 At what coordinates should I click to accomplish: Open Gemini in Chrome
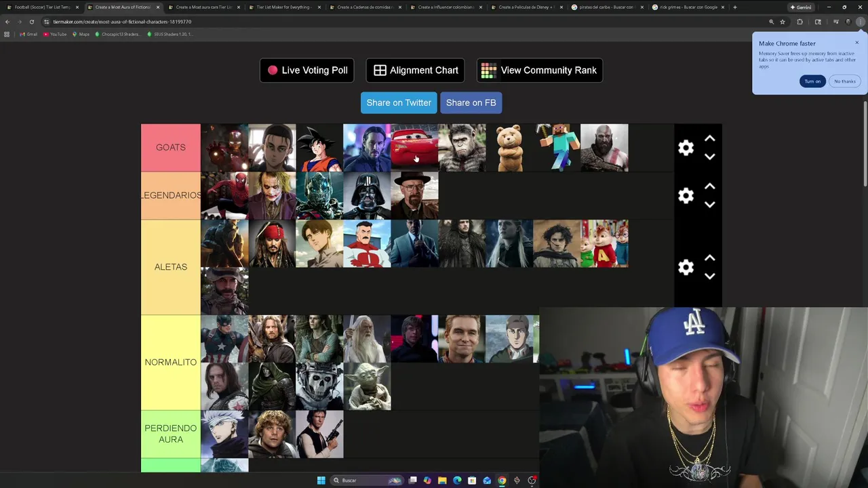801,7
